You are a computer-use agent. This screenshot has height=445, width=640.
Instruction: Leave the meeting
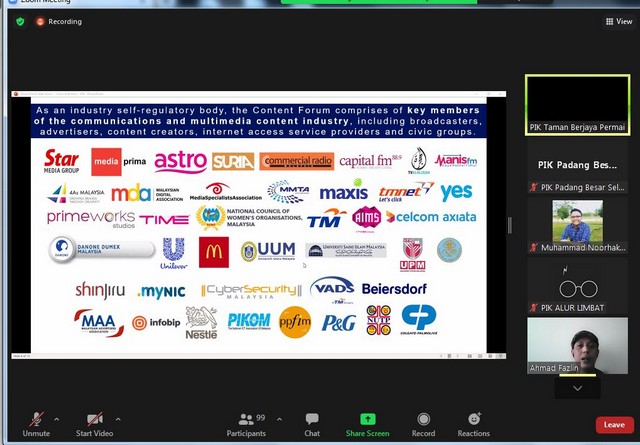614,425
